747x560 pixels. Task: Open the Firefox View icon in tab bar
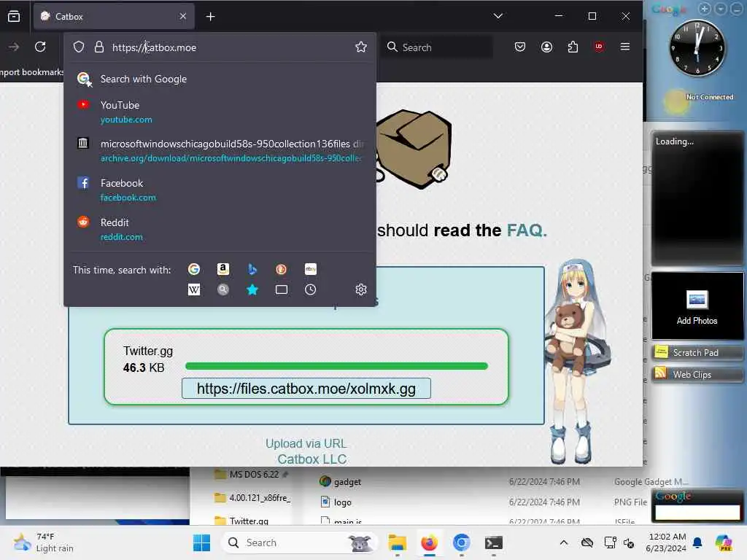click(x=14, y=17)
